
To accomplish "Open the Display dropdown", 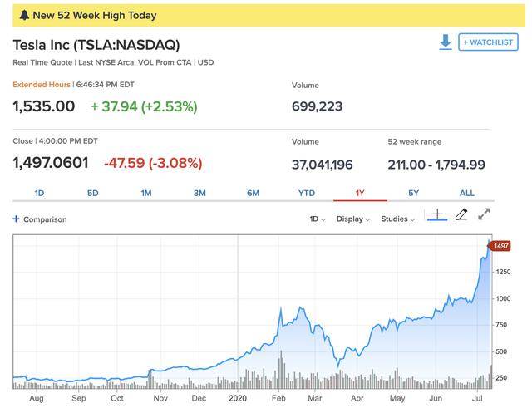I will coord(354,219).
